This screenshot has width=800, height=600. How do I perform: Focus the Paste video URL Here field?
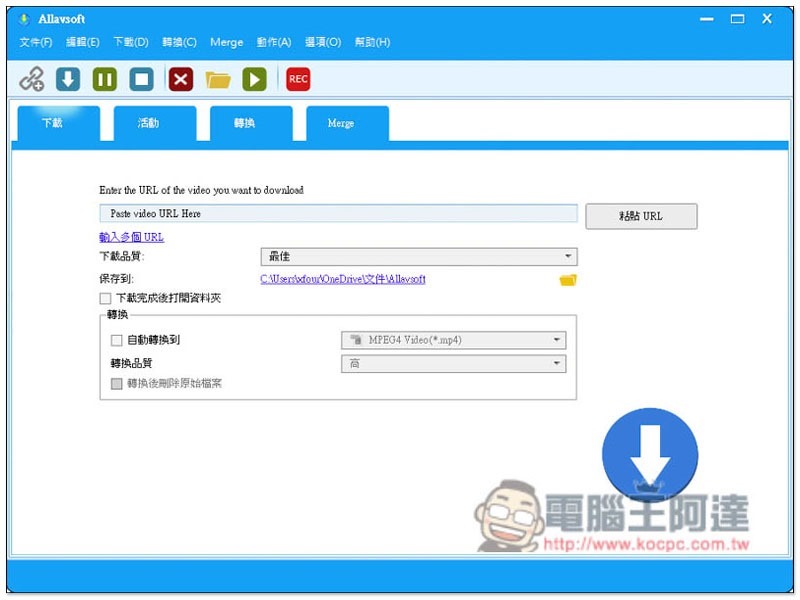(338, 213)
